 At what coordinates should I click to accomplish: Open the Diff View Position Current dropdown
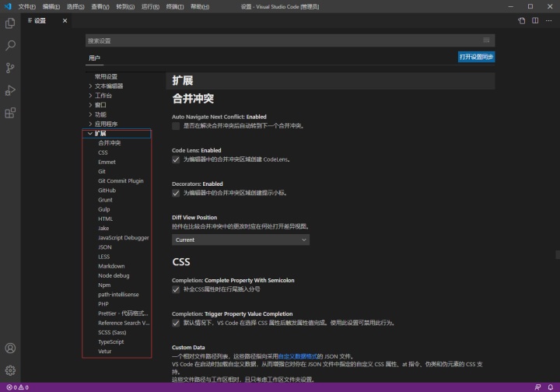tap(240, 240)
